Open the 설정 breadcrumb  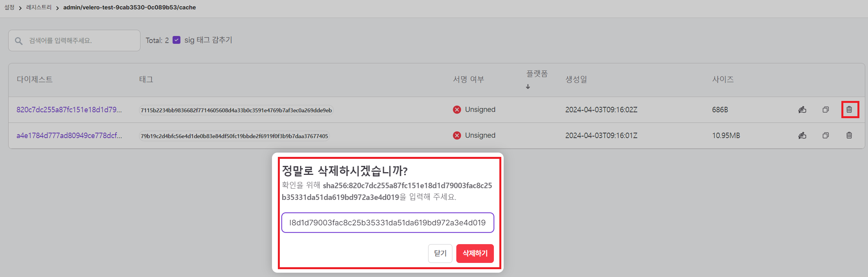pos(9,7)
